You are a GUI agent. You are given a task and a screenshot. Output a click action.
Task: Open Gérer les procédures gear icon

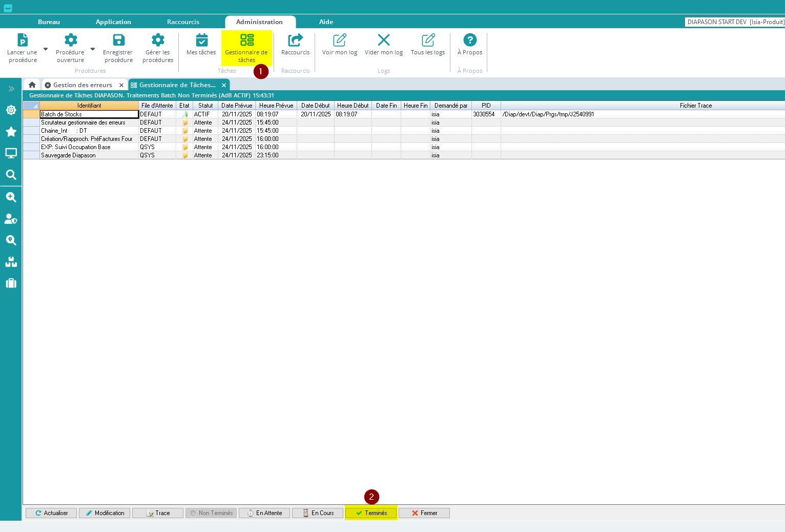158,40
